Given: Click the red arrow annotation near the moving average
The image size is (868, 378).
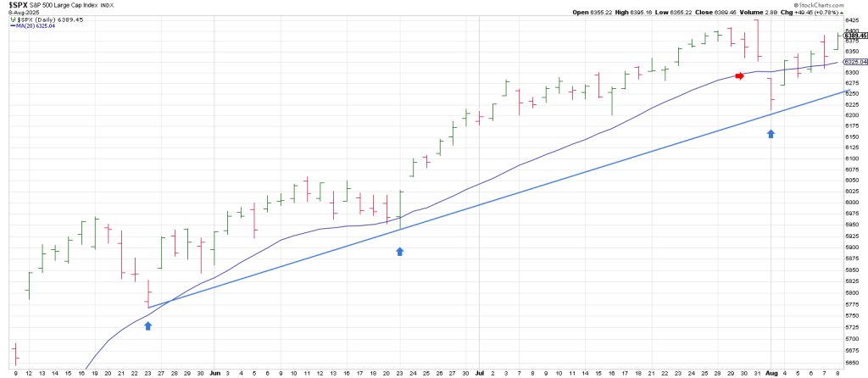Looking at the screenshot, I should (739, 76).
